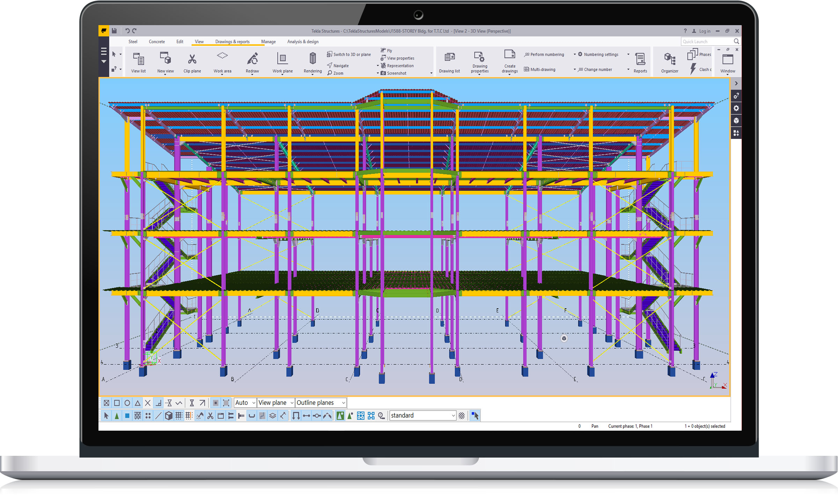The image size is (838, 504).
Task: Open the Reports tool
Action: tap(640, 62)
